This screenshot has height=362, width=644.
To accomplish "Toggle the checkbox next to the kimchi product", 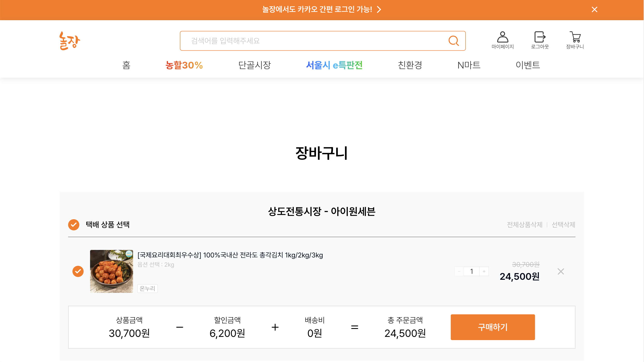I will 78,271.
